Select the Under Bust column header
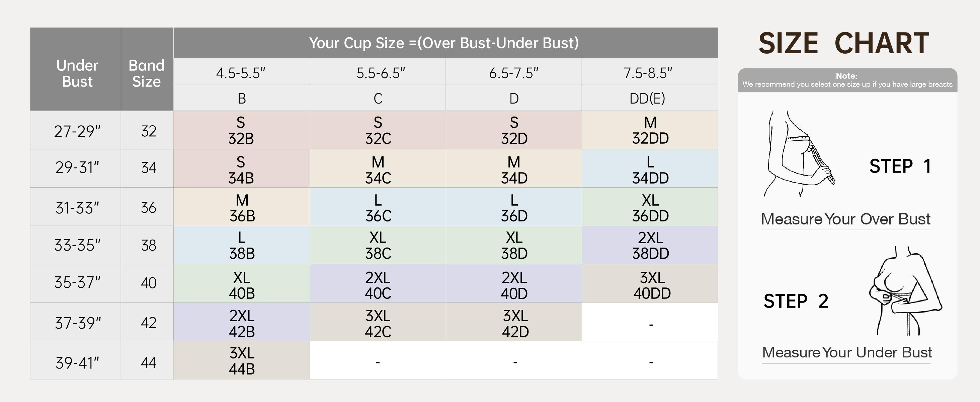 [77, 73]
